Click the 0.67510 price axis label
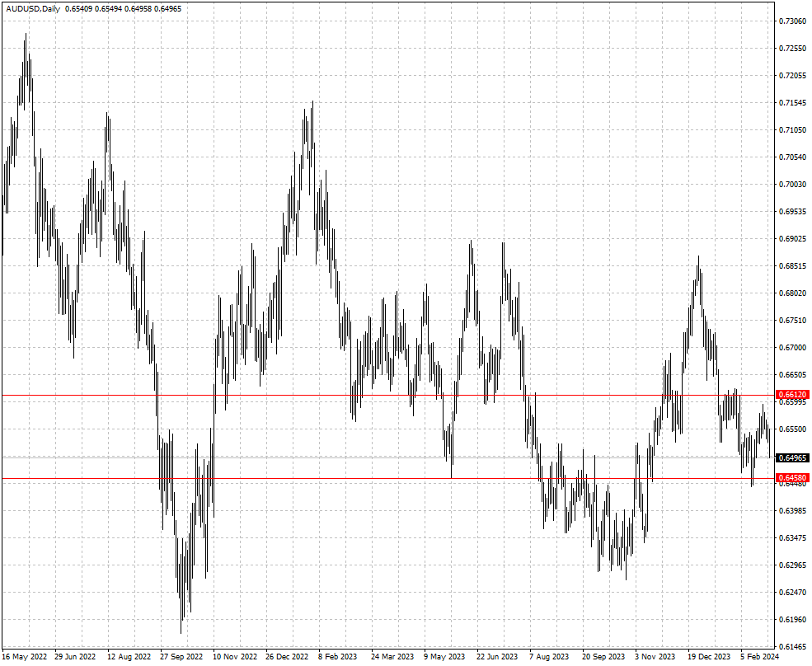Viewport: 812px width, 666px height. 793,320
